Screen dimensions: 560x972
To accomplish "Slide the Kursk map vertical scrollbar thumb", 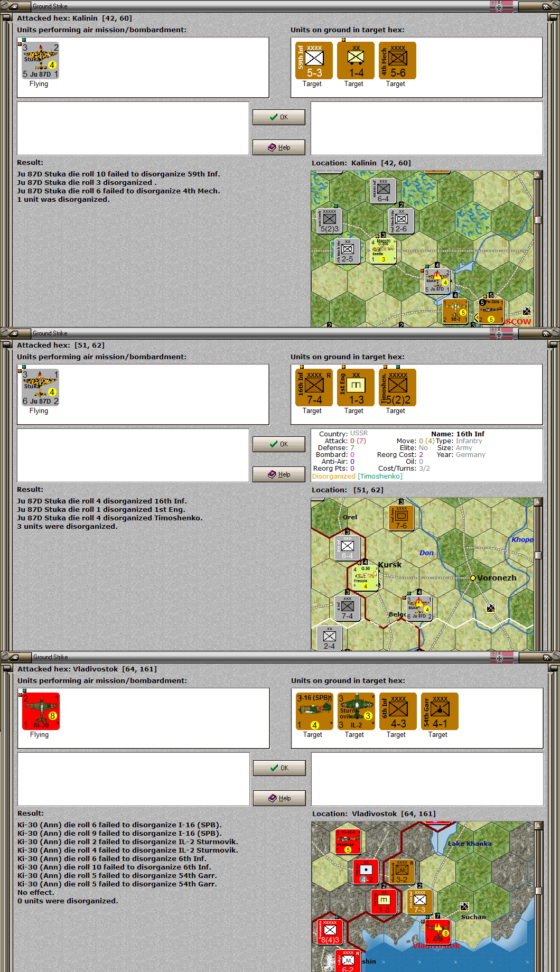I will (x=538, y=555).
